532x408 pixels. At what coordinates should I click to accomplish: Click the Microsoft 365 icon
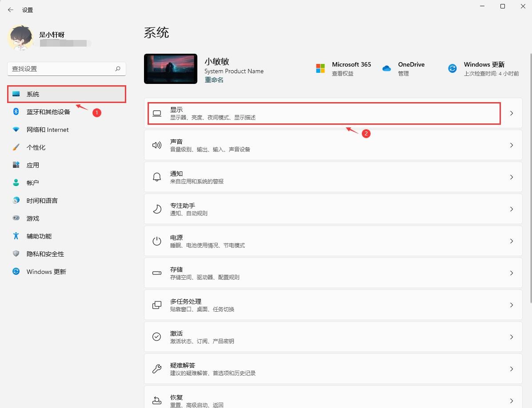(320, 68)
